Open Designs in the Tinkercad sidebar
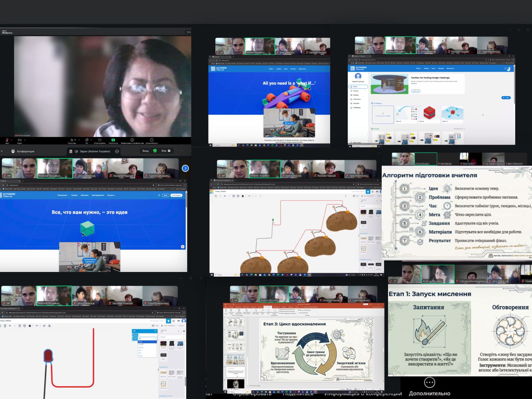Screen dimensions: 532x399 click(x=356, y=95)
